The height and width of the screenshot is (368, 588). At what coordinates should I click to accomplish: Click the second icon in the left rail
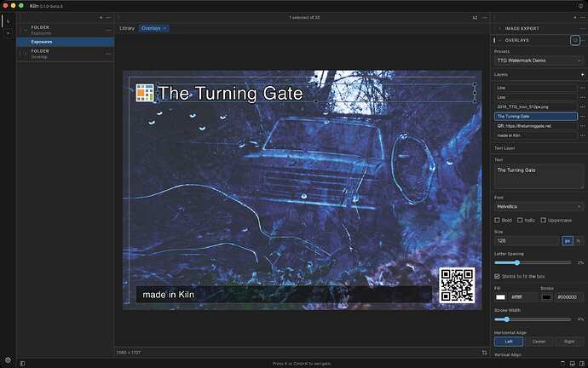pos(8,33)
